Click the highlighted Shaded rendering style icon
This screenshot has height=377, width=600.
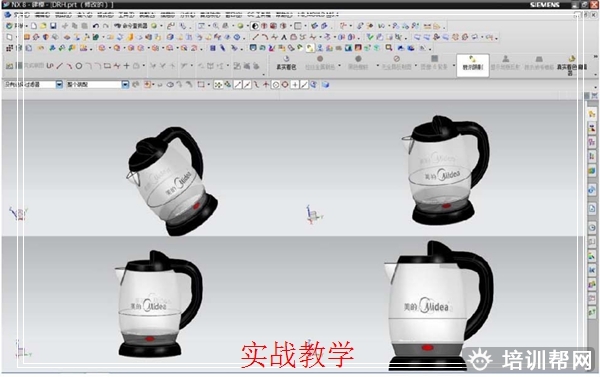(x=255, y=26)
